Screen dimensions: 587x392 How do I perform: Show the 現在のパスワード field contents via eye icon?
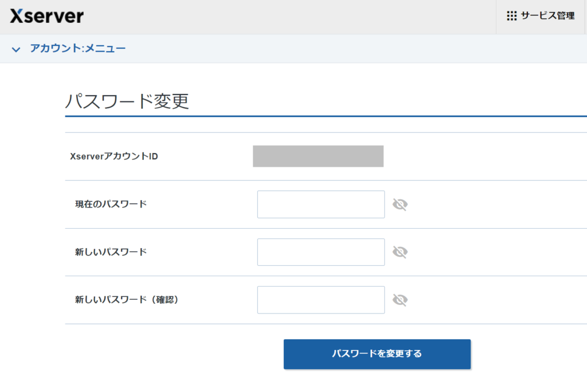[x=400, y=205]
